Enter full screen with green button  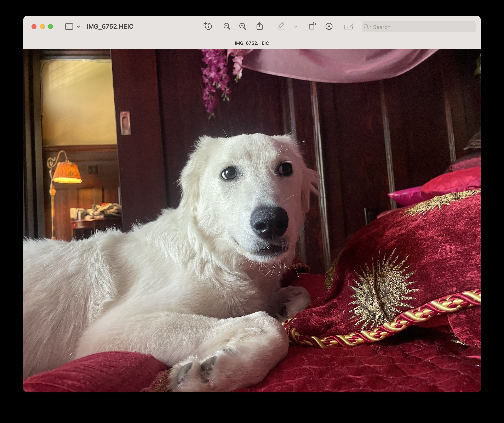coord(50,27)
